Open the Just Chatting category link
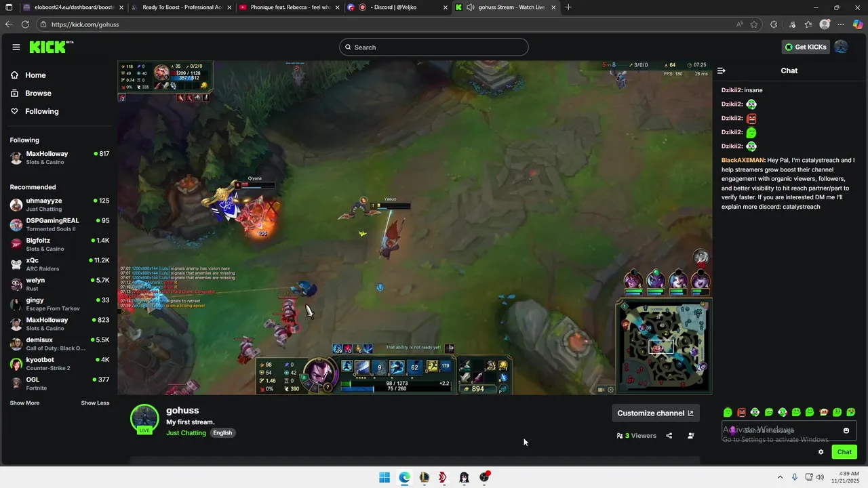Image resolution: width=868 pixels, height=488 pixels. tap(186, 432)
